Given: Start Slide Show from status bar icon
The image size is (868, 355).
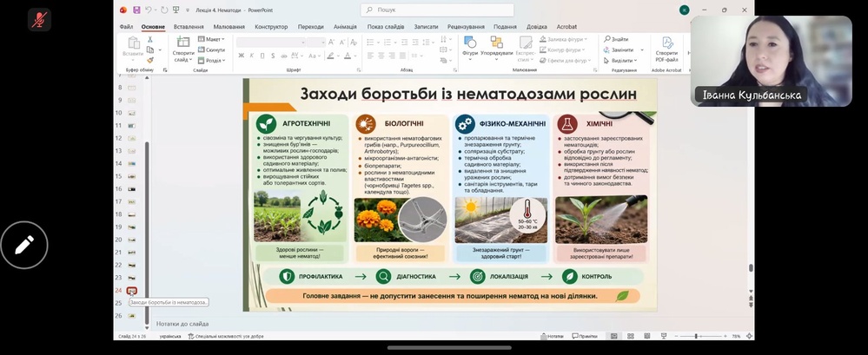Looking at the screenshot, I should [664, 336].
